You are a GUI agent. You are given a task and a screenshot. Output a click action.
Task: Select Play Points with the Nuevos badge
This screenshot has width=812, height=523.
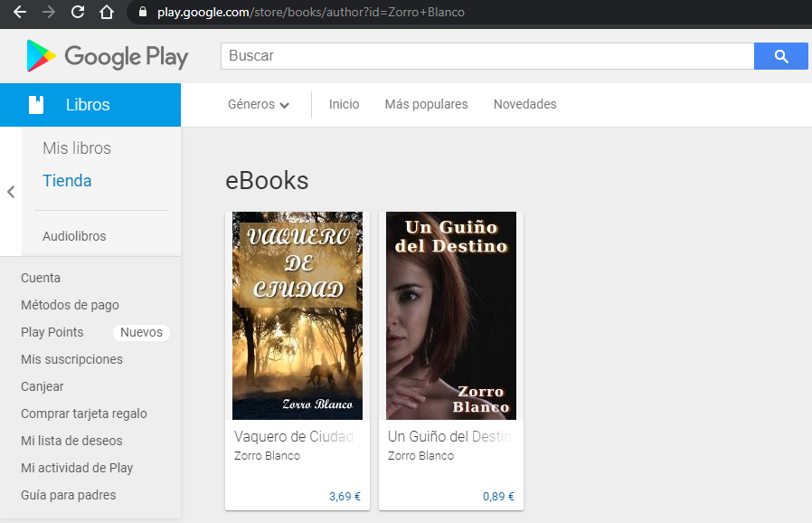52,332
